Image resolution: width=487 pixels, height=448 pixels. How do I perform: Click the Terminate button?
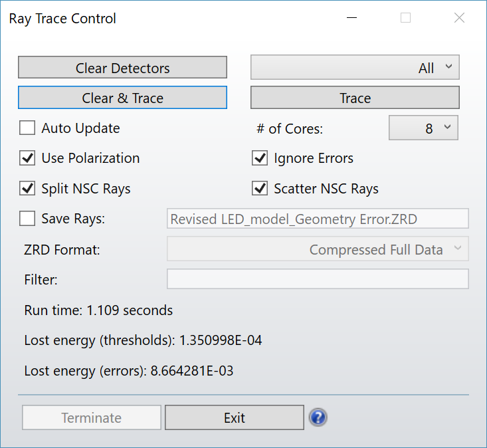coord(91,417)
